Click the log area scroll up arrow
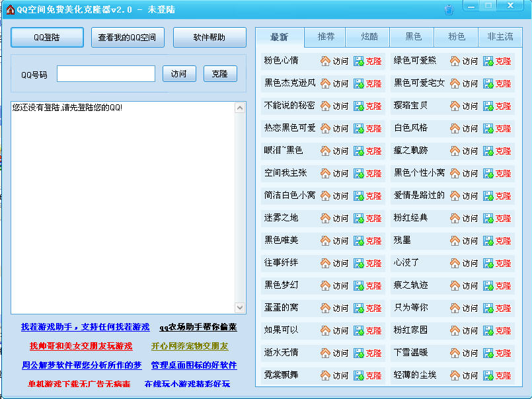Viewport: 532px width, 399px height. point(240,108)
